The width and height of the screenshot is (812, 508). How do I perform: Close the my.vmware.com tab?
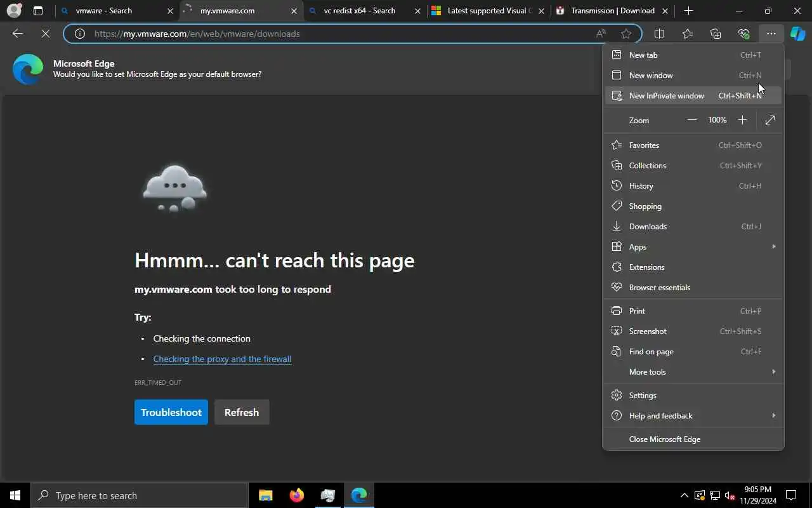pyautogui.click(x=294, y=11)
